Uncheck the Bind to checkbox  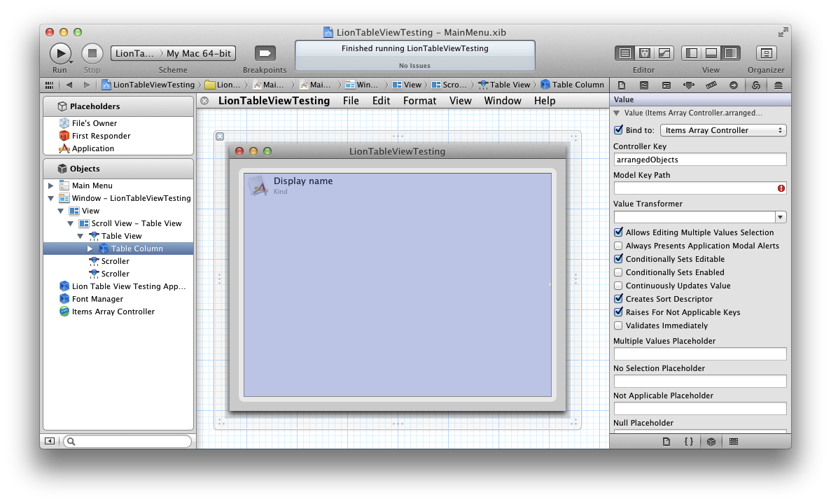click(x=618, y=129)
